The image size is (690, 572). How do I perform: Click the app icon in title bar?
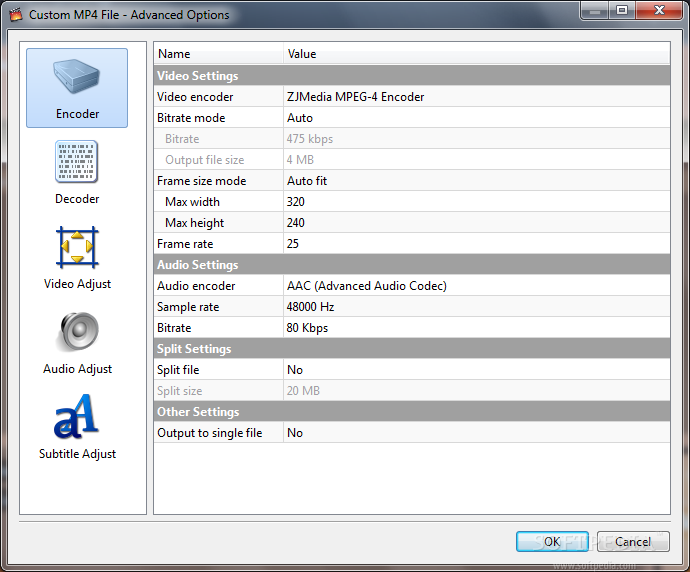(x=16, y=15)
